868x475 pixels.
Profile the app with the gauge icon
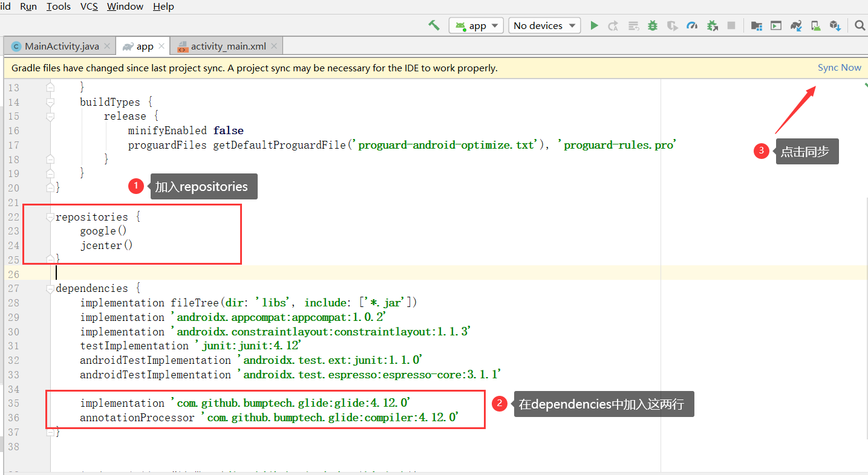(693, 25)
